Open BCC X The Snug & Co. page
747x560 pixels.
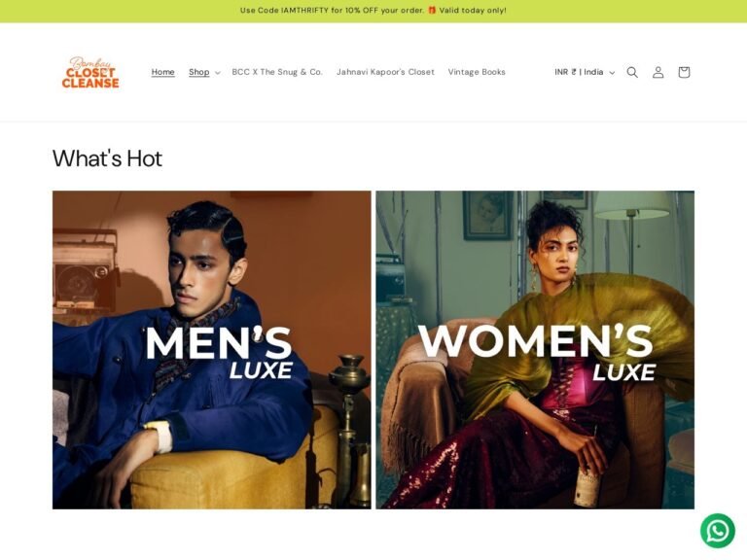tap(277, 72)
